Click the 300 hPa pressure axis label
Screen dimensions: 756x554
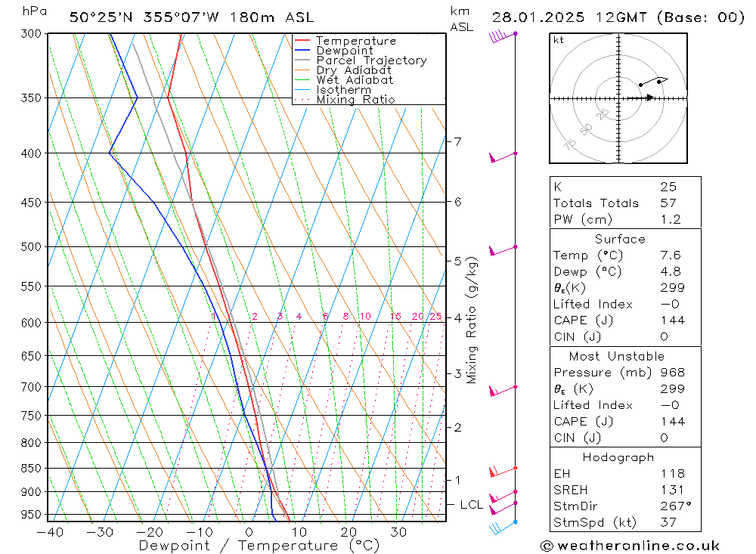coord(31,34)
